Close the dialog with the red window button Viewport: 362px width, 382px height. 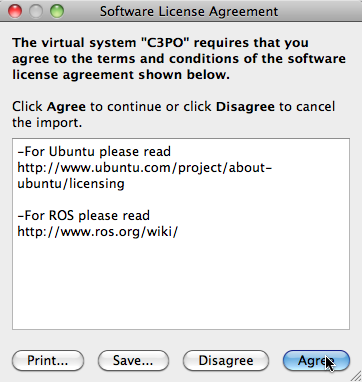click(x=15, y=11)
